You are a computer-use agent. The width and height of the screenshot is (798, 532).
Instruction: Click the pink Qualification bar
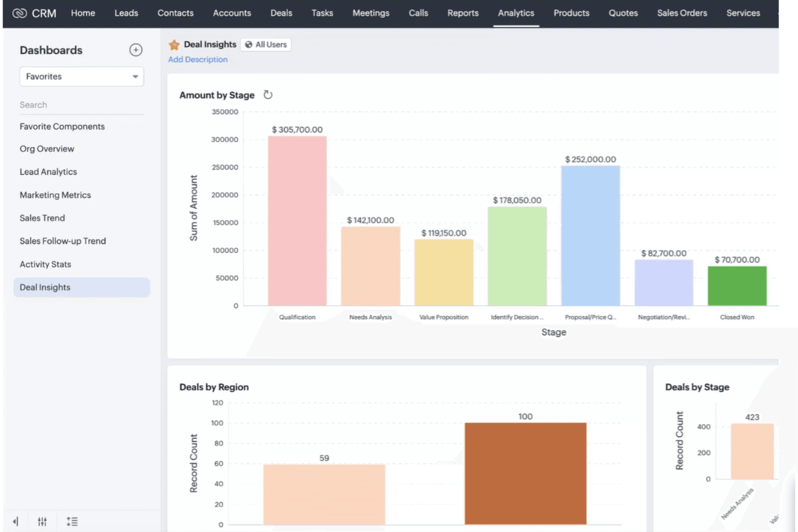click(297, 221)
